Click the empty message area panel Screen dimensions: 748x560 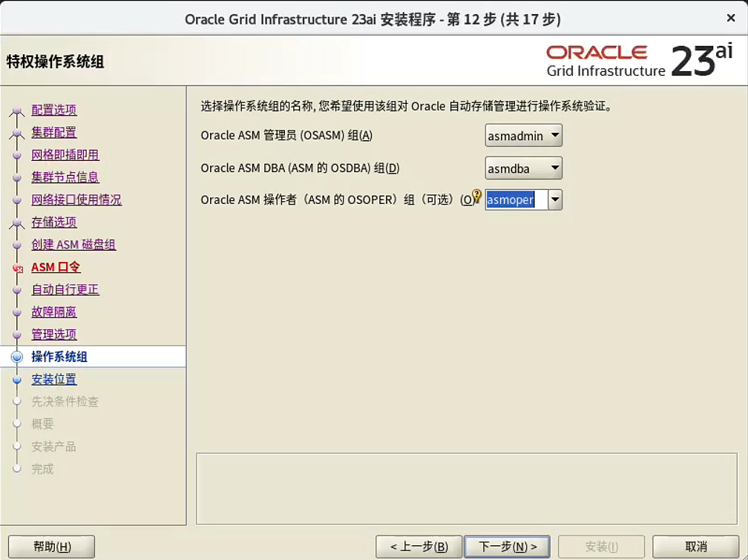coord(466,488)
